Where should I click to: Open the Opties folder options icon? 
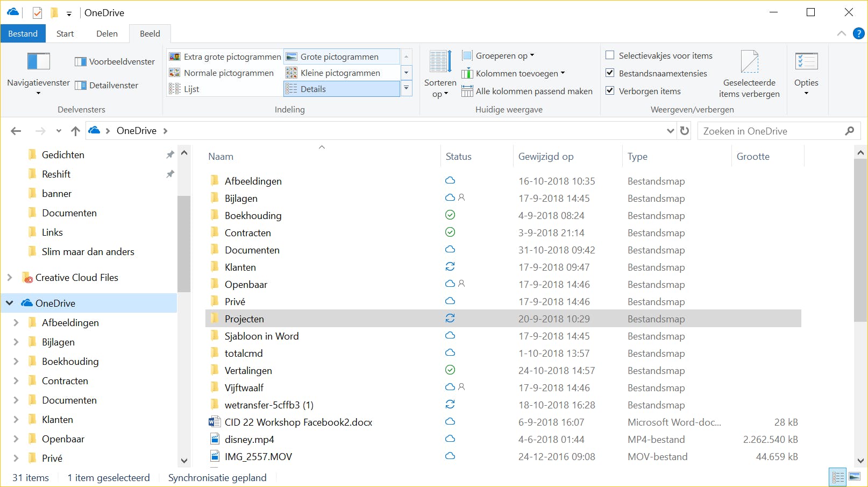(x=806, y=62)
